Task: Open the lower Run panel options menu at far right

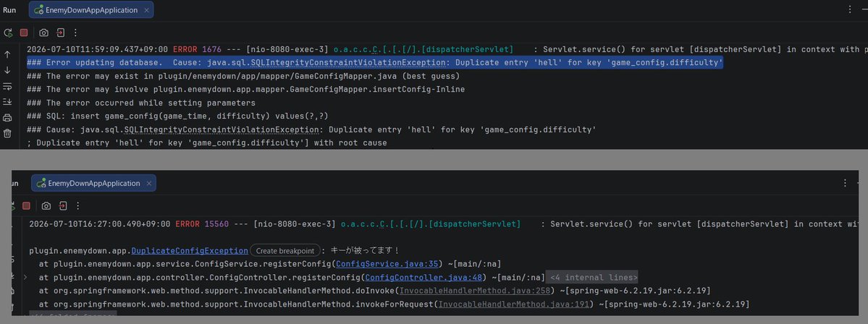Action: click(846, 183)
